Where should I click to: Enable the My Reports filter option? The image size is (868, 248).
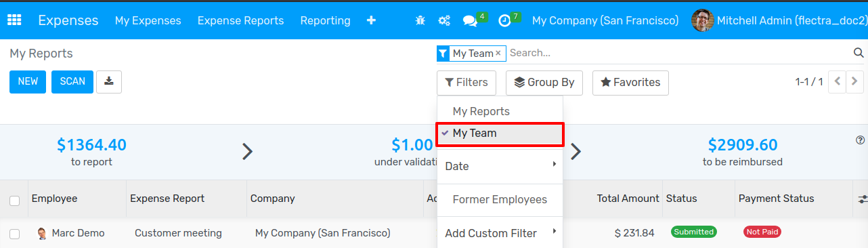pyautogui.click(x=500, y=111)
